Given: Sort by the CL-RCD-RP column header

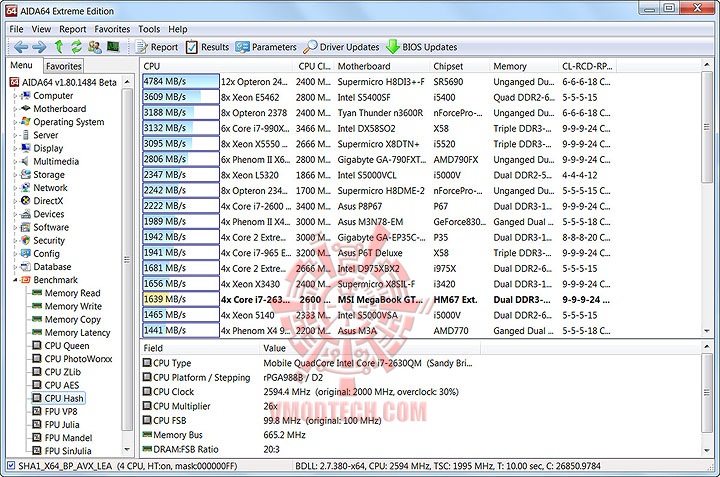Looking at the screenshot, I should click(587, 66).
